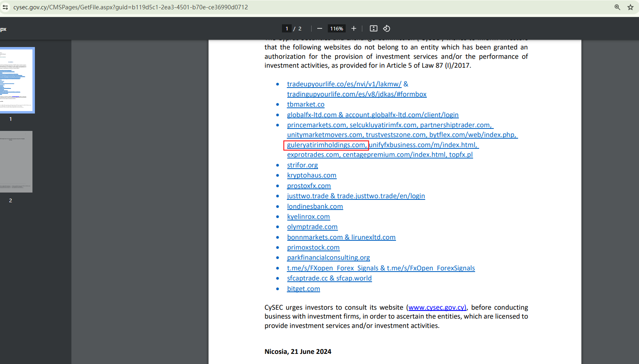This screenshot has width=639, height=364.
Task: Open the www.cysec.gov.cy link
Action: pos(437,308)
